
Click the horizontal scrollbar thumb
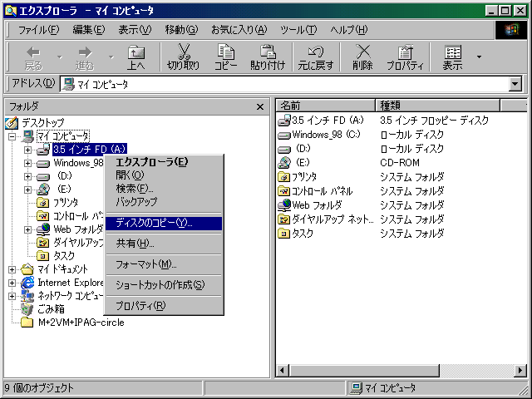[x=364, y=370]
